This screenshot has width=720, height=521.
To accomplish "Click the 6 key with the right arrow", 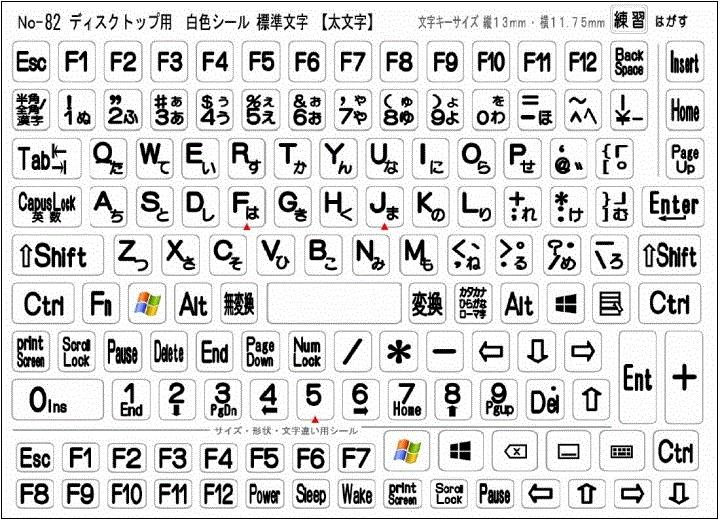I will tap(360, 399).
